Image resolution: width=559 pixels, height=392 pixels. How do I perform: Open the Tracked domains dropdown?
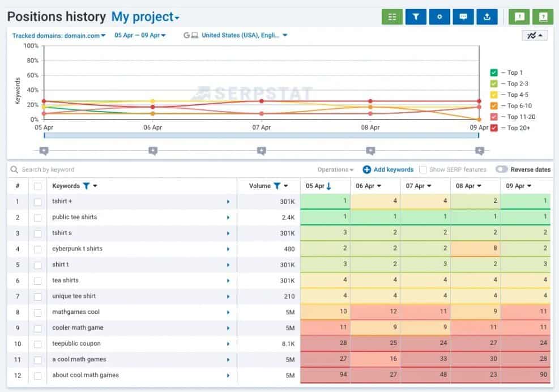pyautogui.click(x=59, y=36)
